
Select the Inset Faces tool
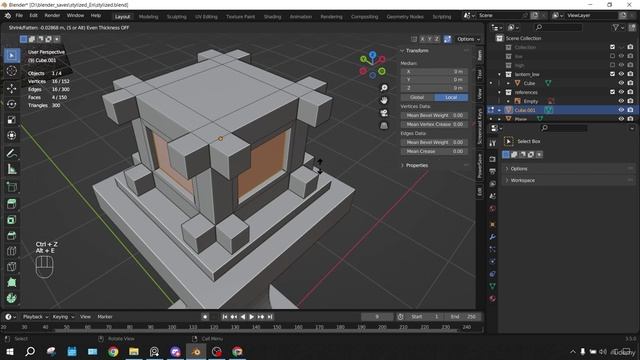pos(12,220)
